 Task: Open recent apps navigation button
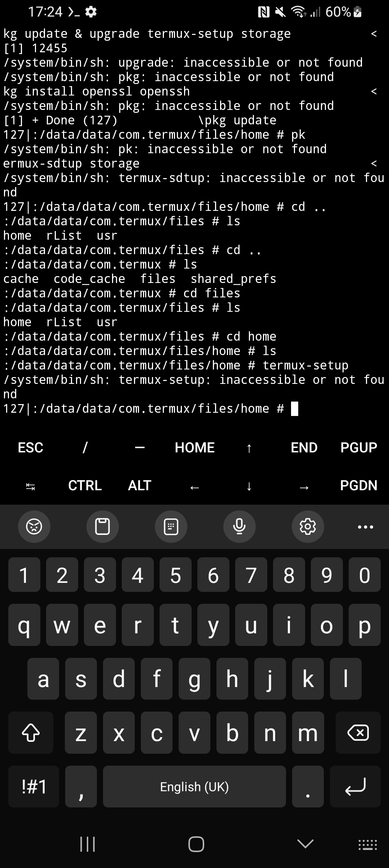[x=88, y=844]
